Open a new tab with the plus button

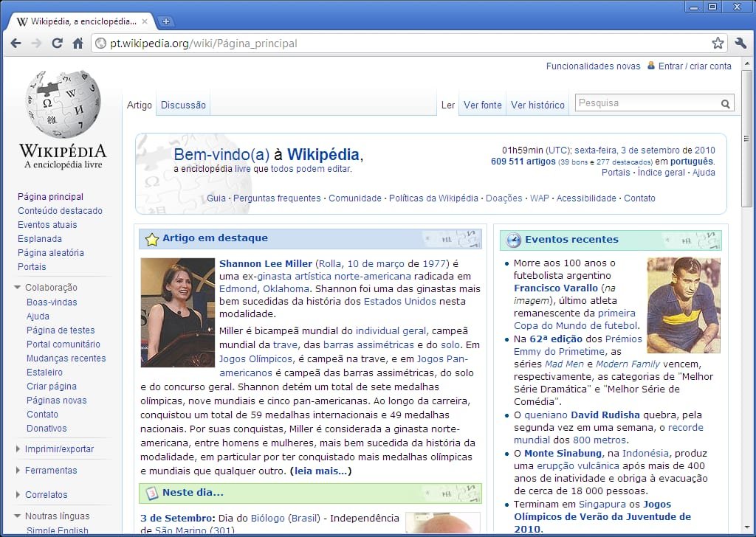166,21
